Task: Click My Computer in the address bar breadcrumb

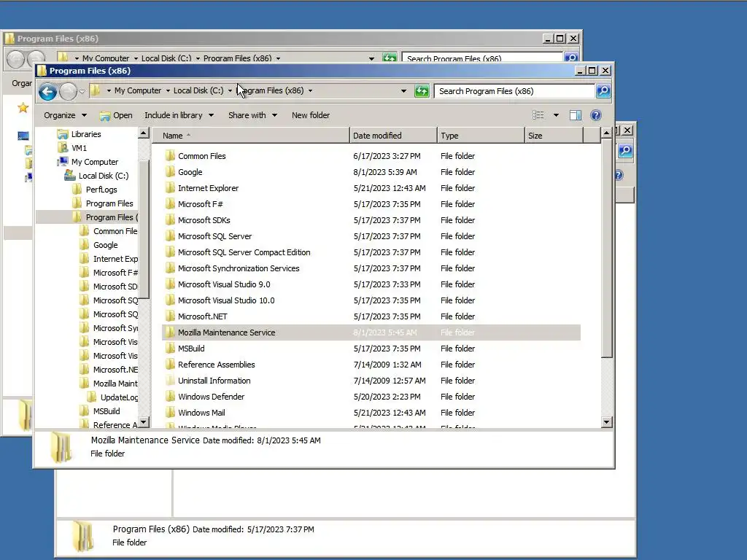Action: coord(138,90)
